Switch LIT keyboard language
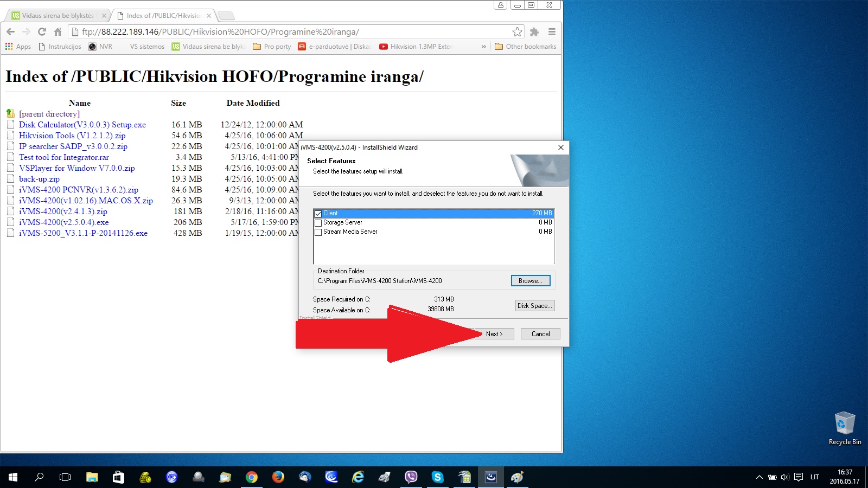The width and height of the screenshot is (868, 488). point(814,477)
